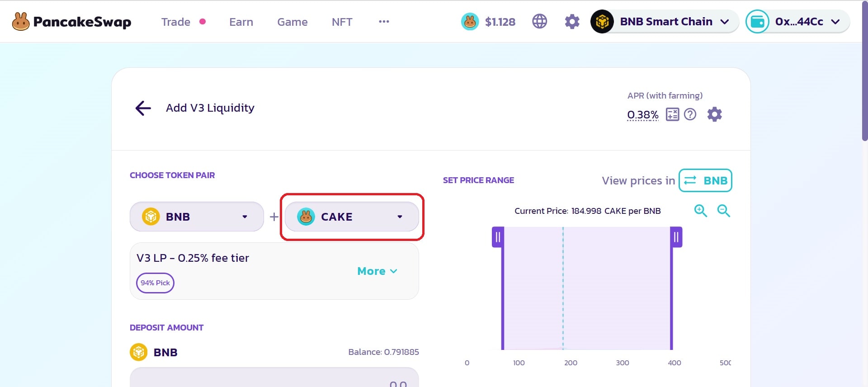Open the three-dot more menu

point(384,21)
